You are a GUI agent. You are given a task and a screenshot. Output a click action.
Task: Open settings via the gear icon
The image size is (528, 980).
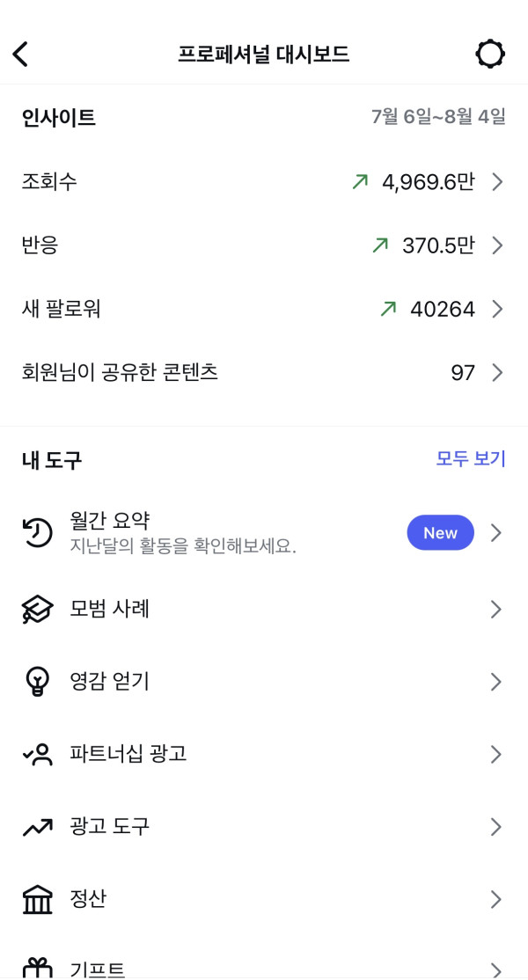(x=490, y=55)
